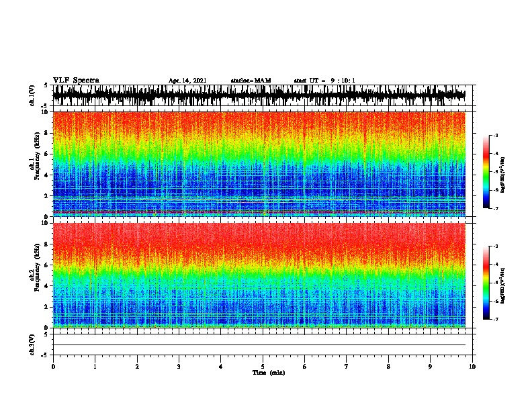Click the time axis tick label "9"
The height and width of the screenshot is (411, 532).
[430, 367]
